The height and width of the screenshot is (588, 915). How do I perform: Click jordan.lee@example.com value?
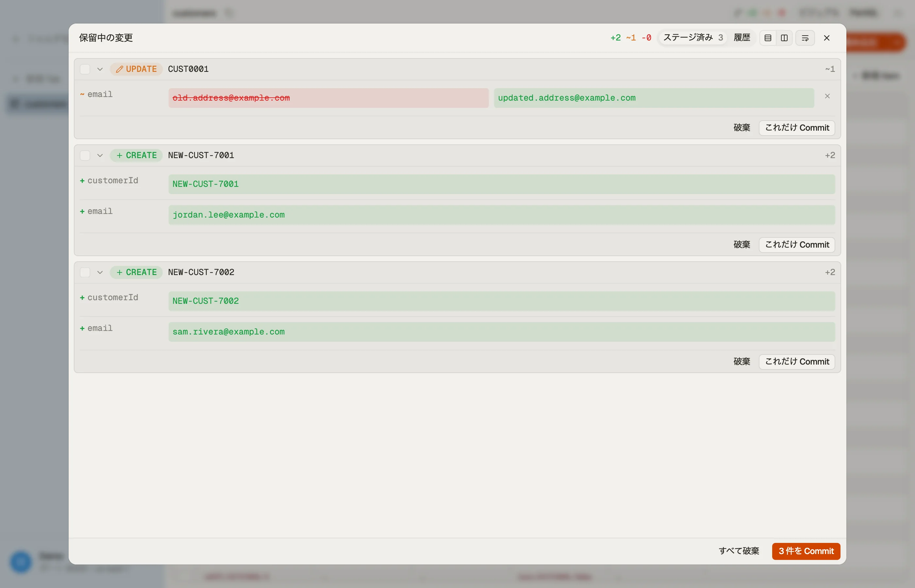501,215
